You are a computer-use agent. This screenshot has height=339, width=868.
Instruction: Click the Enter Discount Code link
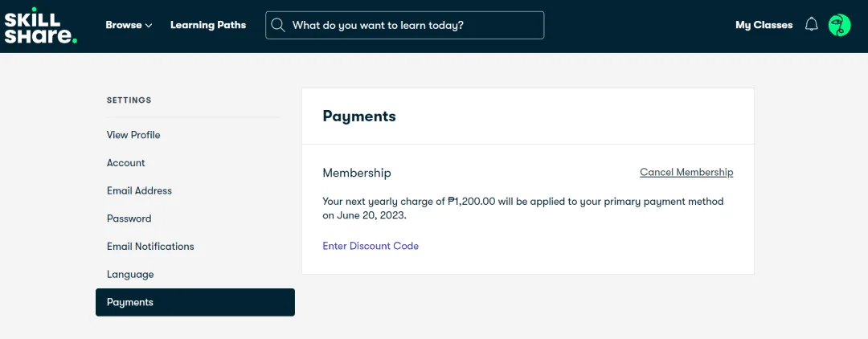371,246
